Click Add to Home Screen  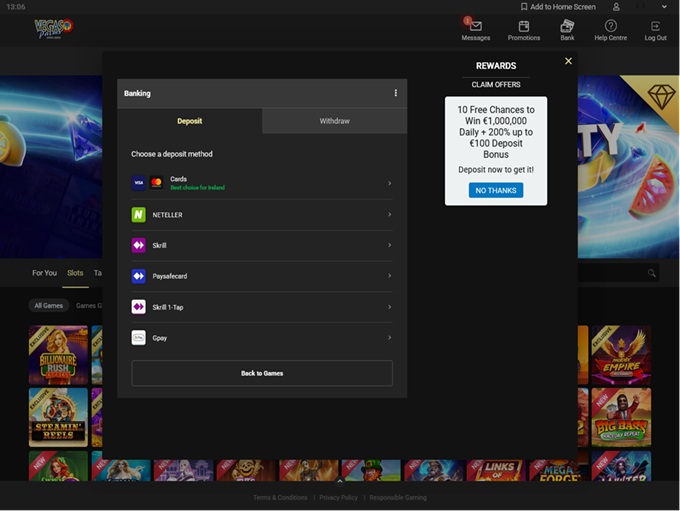[557, 7]
